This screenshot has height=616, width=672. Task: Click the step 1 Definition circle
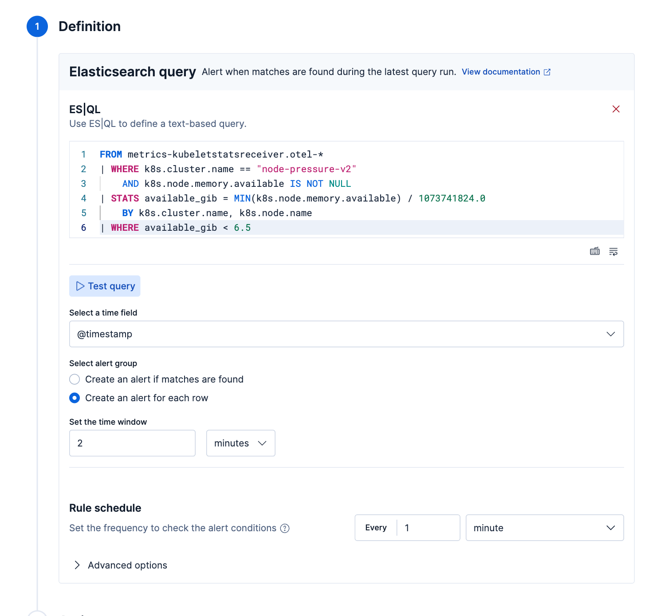[x=37, y=27]
